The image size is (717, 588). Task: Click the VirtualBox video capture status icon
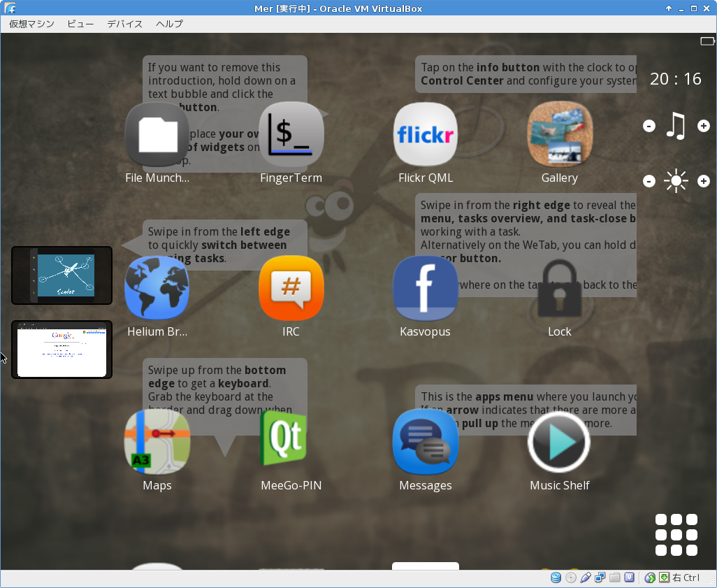click(629, 578)
